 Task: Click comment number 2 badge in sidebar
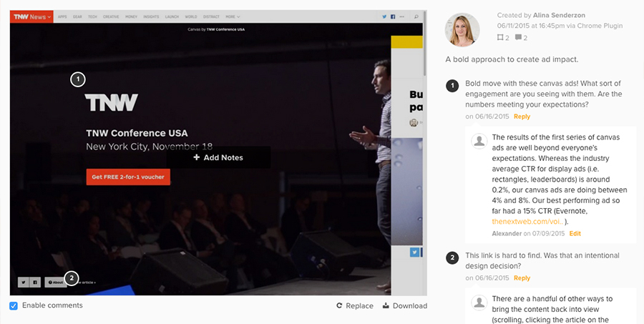(x=452, y=258)
